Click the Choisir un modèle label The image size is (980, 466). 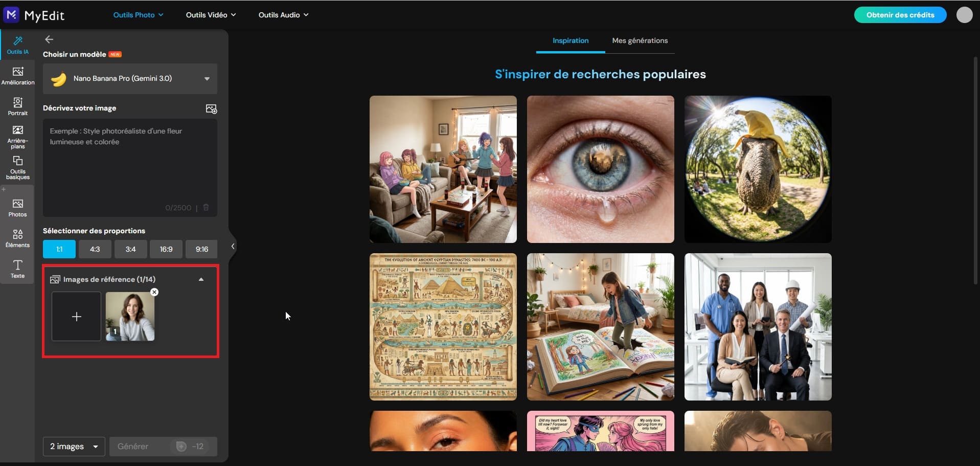click(x=75, y=54)
